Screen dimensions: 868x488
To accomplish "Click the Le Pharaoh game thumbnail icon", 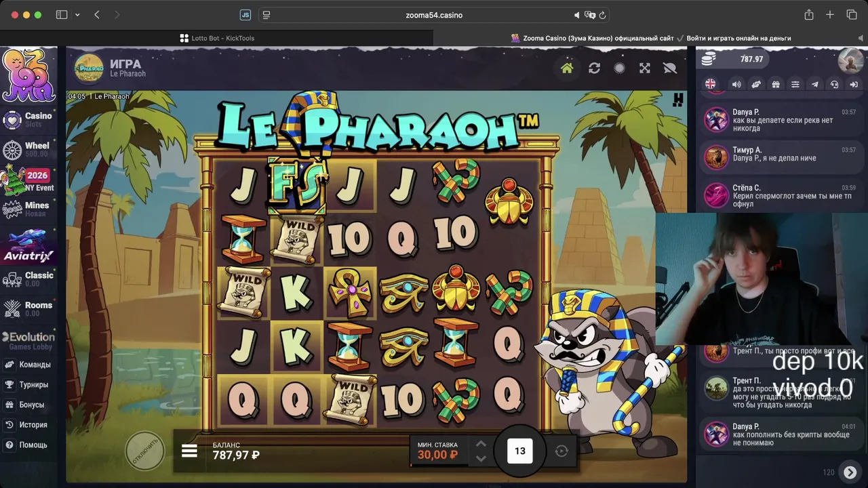I will point(89,68).
